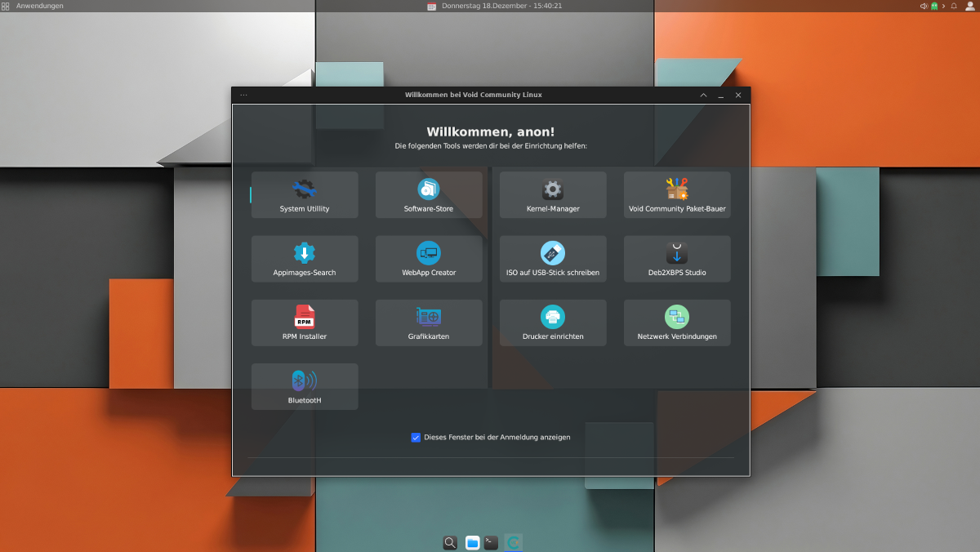Launch the WebApp Creator
Viewport: 980px width, 552px height.
click(x=429, y=259)
